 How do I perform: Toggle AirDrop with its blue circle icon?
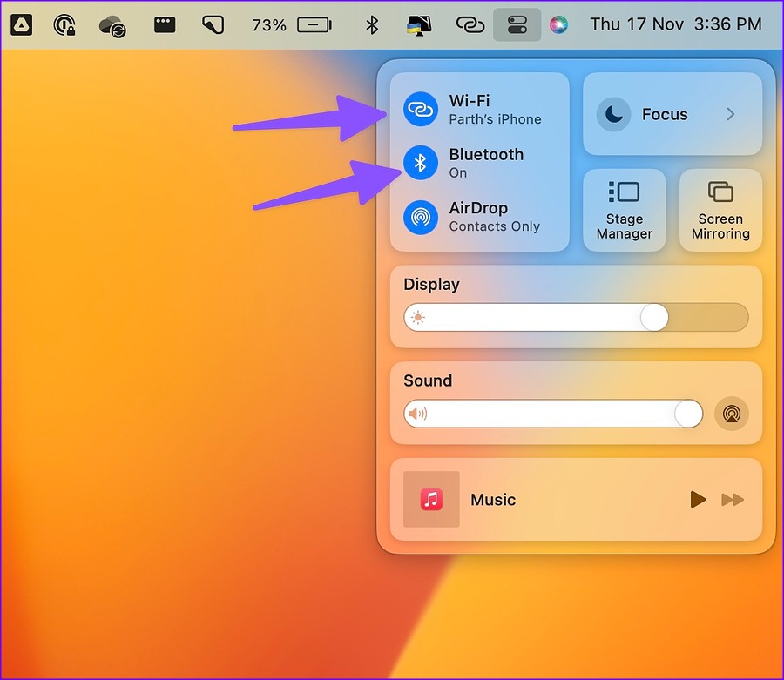(421, 217)
